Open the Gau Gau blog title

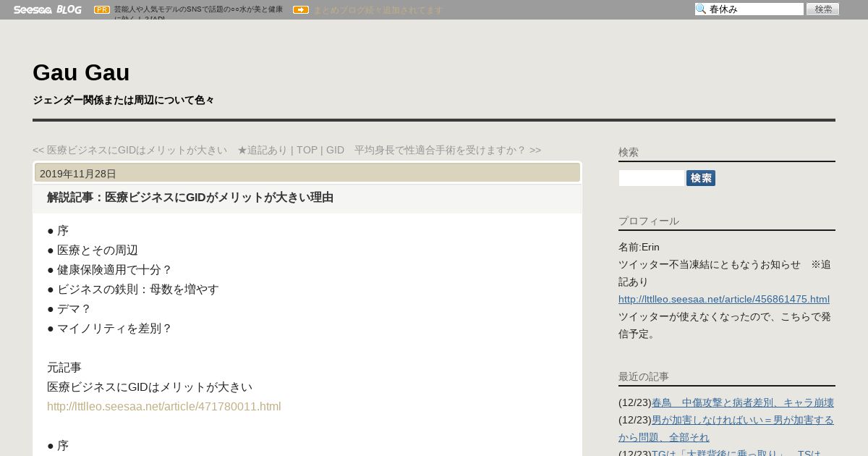(81, 72)
